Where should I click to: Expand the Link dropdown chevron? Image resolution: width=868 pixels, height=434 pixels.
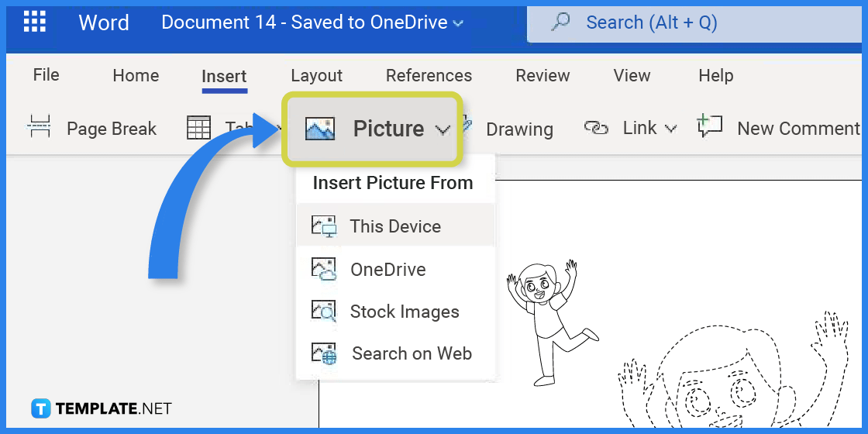[x=670, y=129]
